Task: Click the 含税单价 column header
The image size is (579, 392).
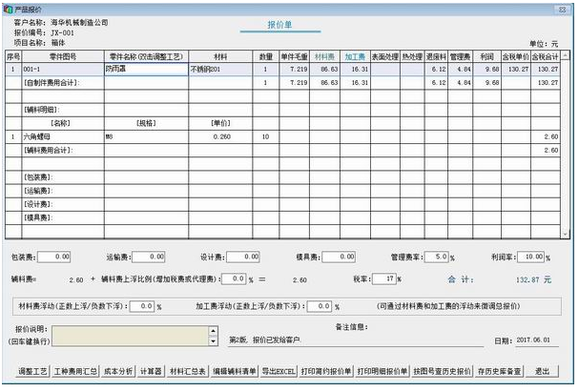Action: coord(516,56)
